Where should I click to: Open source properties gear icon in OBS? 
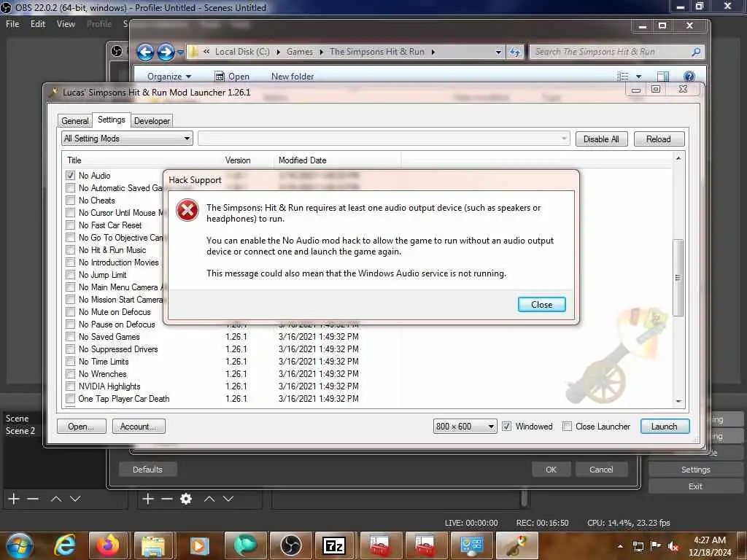[x=186, y=499]
